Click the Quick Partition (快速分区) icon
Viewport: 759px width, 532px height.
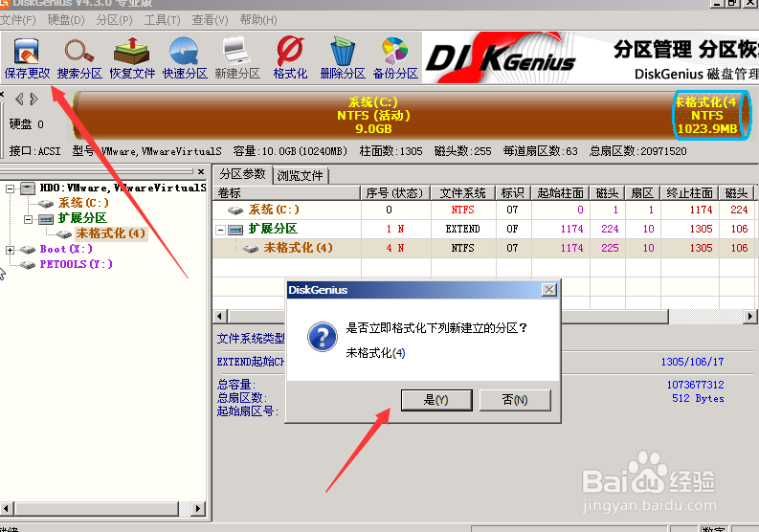[x=185, y=57]
